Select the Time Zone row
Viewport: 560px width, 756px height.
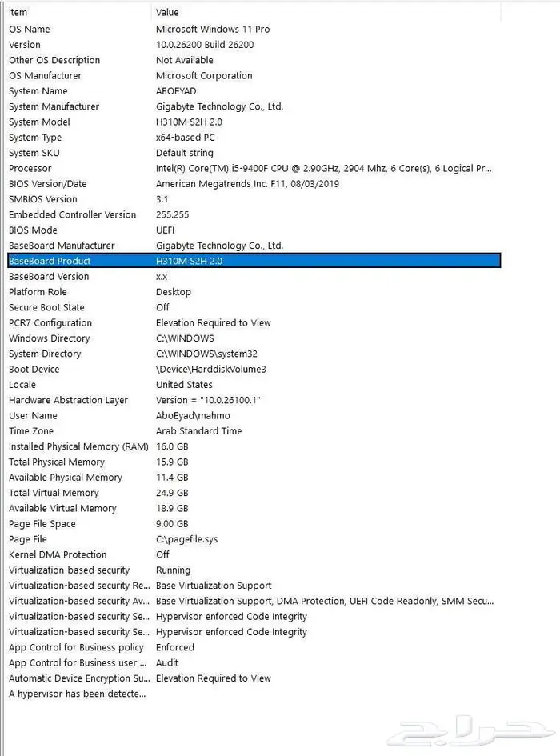tap(254, 430)
